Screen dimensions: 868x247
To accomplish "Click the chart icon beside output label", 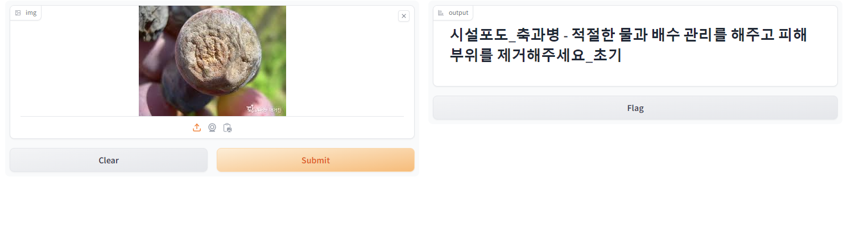I will coord(441,13).
